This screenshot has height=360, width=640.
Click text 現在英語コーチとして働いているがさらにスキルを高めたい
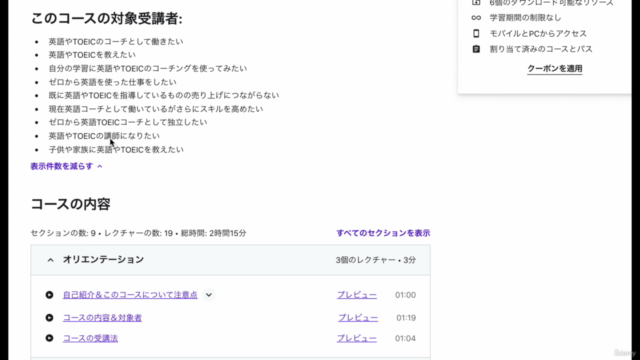point(156,109)
